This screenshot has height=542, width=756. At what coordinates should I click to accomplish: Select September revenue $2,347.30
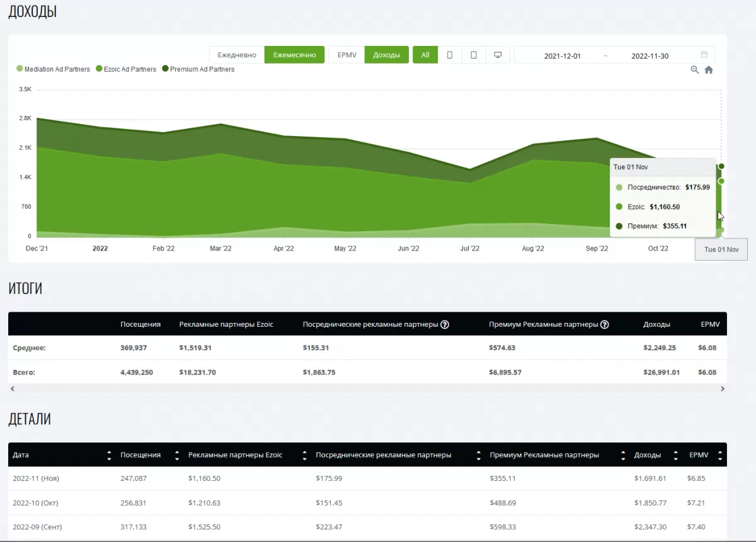pyautogui.click(x=650, y=527)
